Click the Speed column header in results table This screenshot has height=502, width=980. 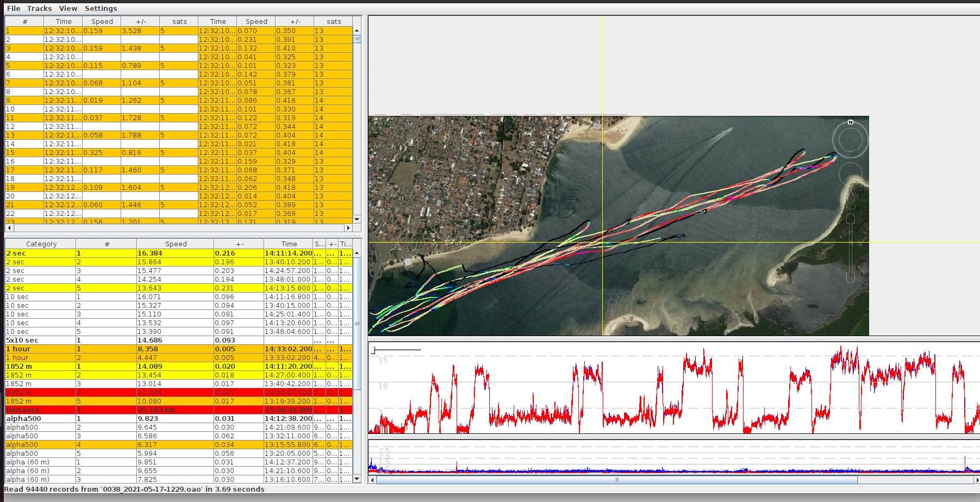[175, 244]
